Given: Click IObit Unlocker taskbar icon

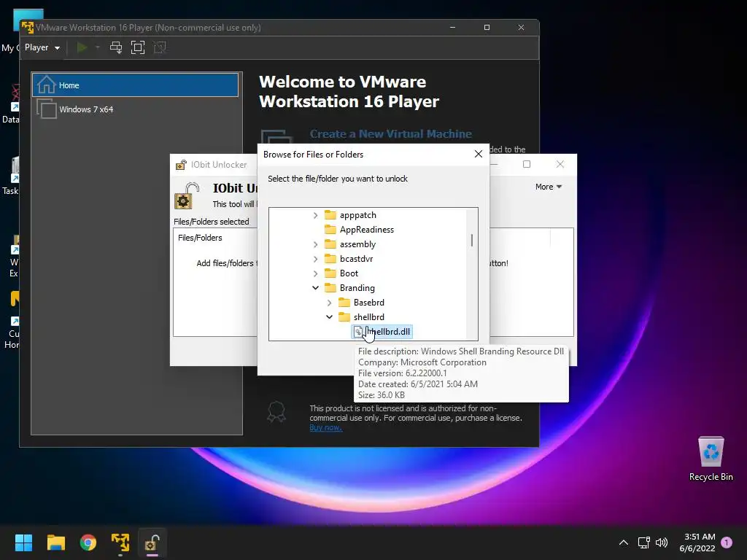Looking at the screenshot, I should click(152, 542).
